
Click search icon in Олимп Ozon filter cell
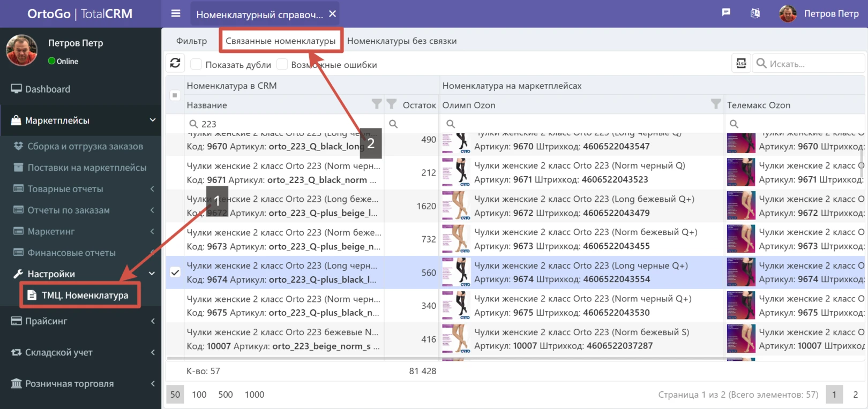tap(451, 124)
